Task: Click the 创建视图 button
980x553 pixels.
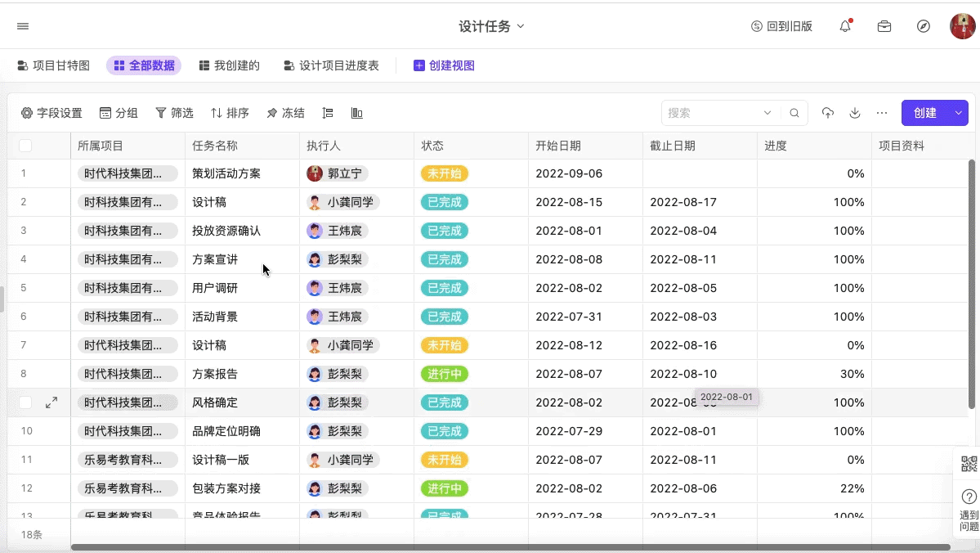Action: coord(444,65)
